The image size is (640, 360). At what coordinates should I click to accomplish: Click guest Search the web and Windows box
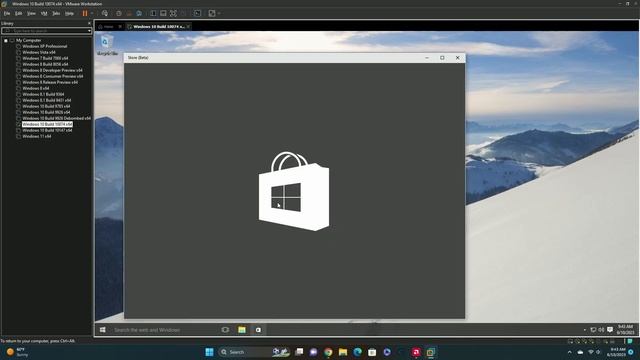point(163,330)
